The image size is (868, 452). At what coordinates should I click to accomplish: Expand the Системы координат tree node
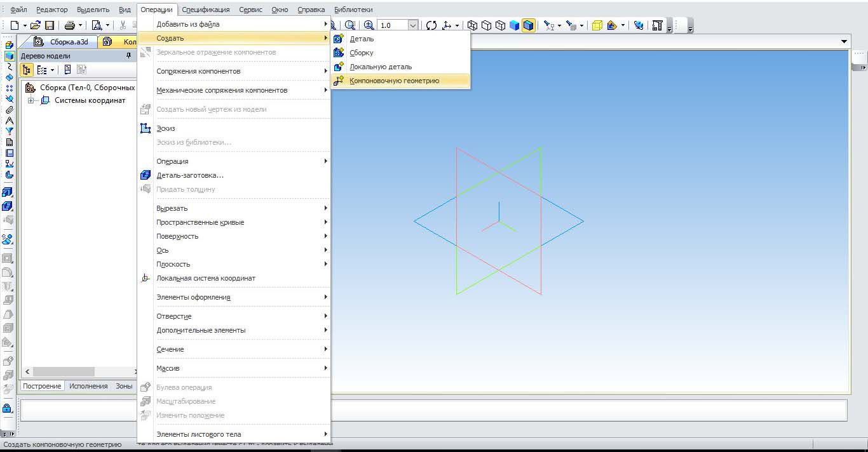click(31, 100)
